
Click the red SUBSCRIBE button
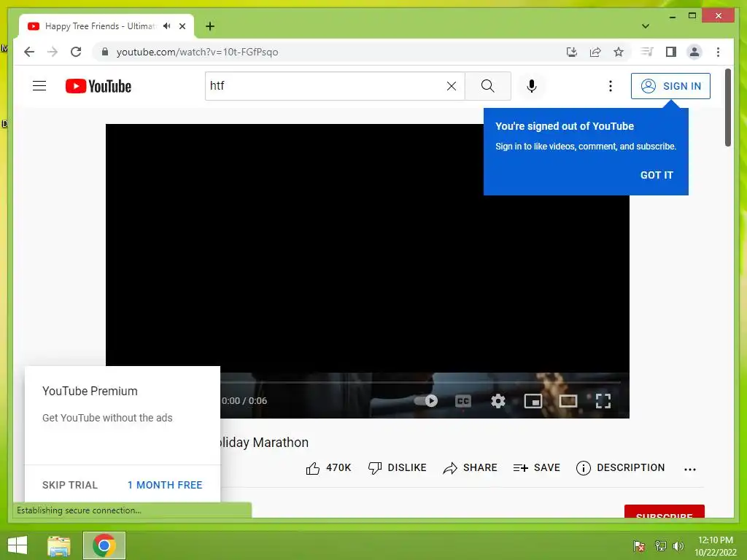(x=664, y=511)
